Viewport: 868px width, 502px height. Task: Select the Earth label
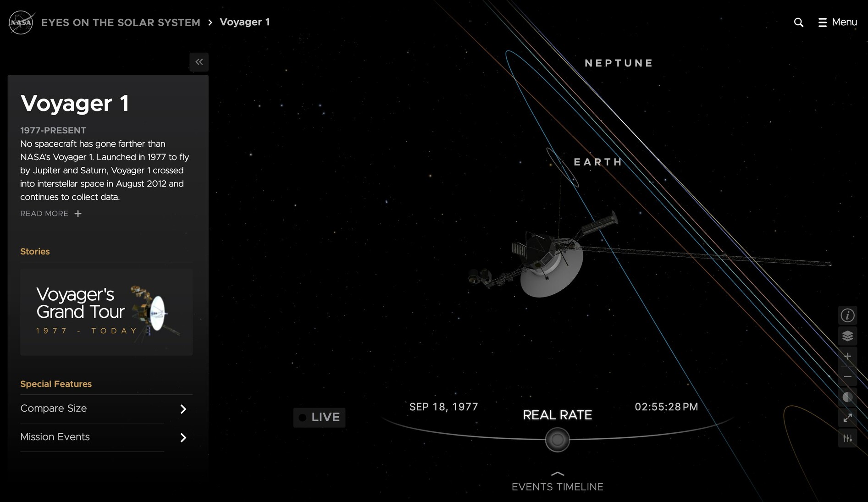click(598, 162)
